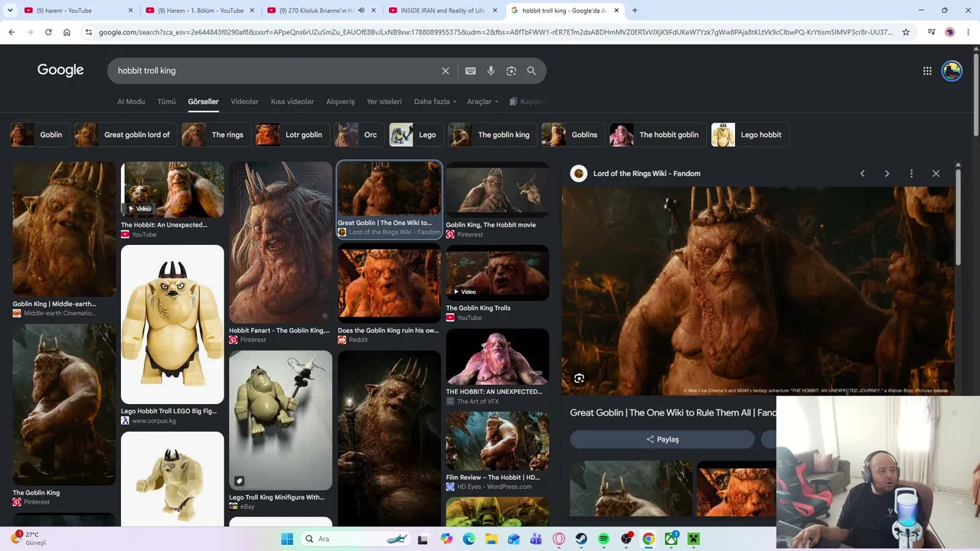Focus the Chrome address bar URL
The width and height of the screenshot is (980, 551).
tap(495, 32)
